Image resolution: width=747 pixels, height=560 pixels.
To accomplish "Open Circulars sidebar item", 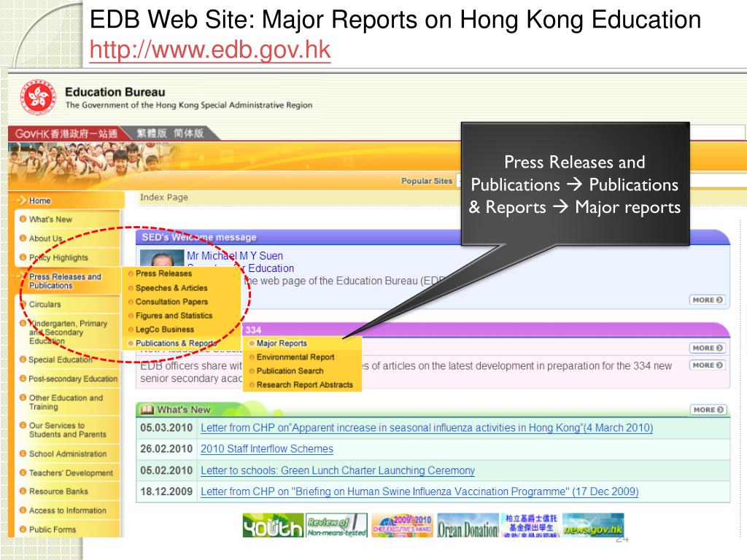I will point(44,304).
